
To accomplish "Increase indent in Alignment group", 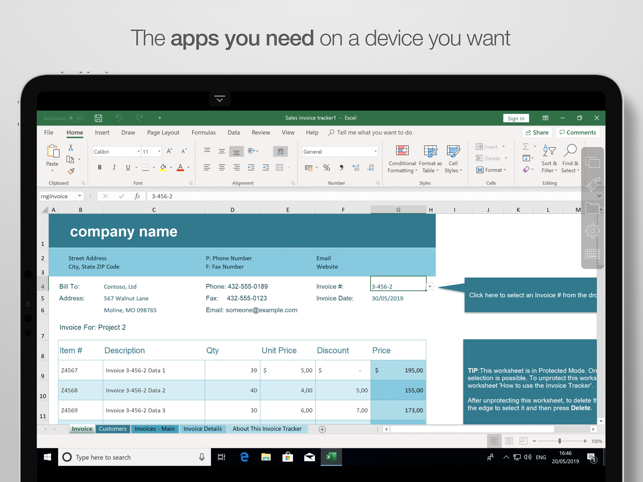I will click(266, 167).
